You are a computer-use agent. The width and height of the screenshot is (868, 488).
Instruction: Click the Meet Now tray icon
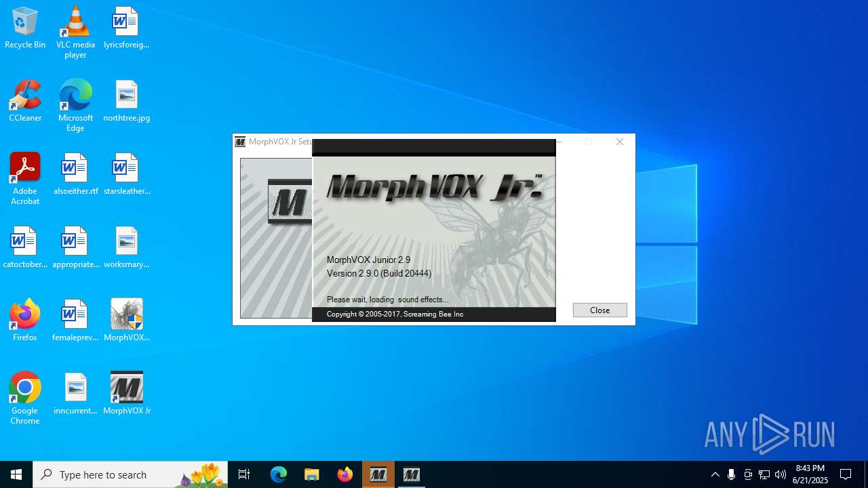click(x=748, y=474)
